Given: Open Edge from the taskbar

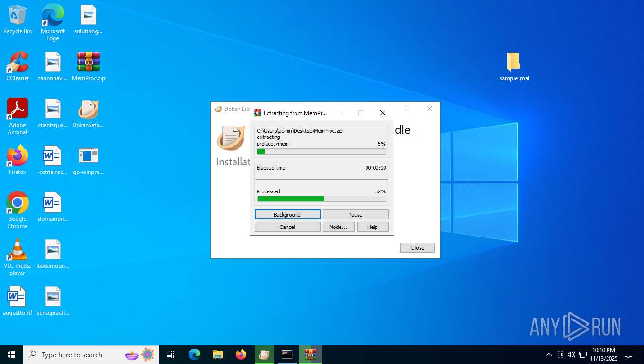Looking at the screenshot, I should (x=195, y=355).
